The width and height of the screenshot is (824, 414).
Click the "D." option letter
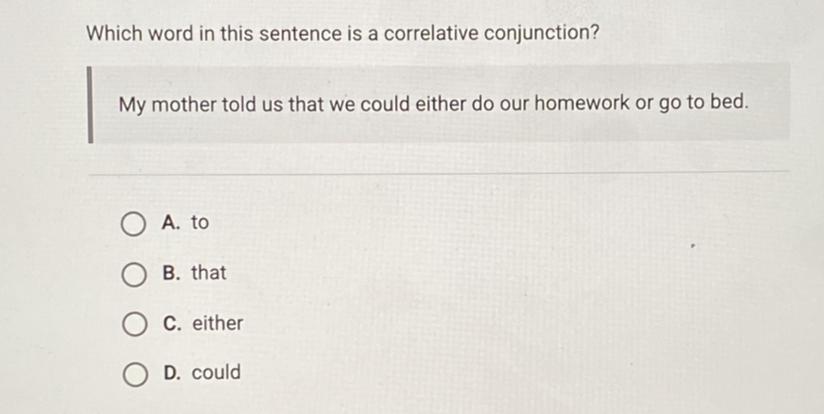coord(173,373)
